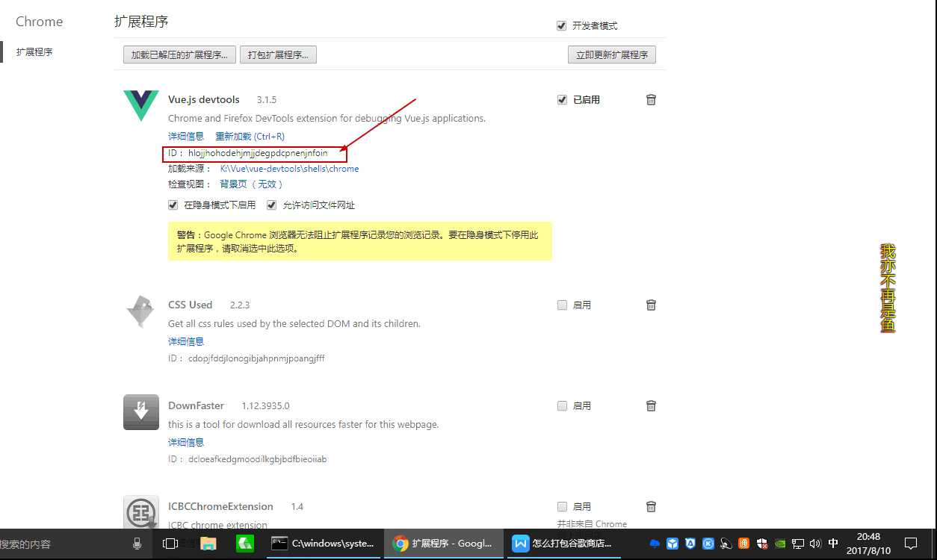Click the microphone icon in taskbar search
Viewport: 937px width, 560px height.
(x=137, y=544)
